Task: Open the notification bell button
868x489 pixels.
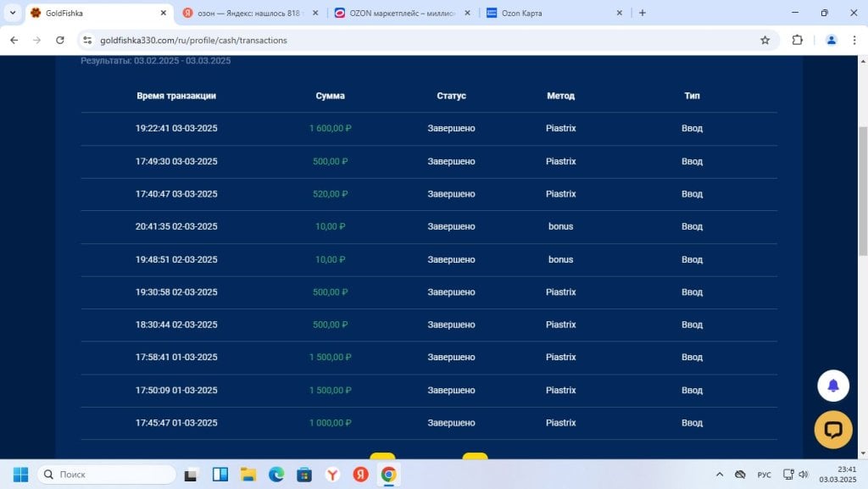Action: click(x=833, y=386)
